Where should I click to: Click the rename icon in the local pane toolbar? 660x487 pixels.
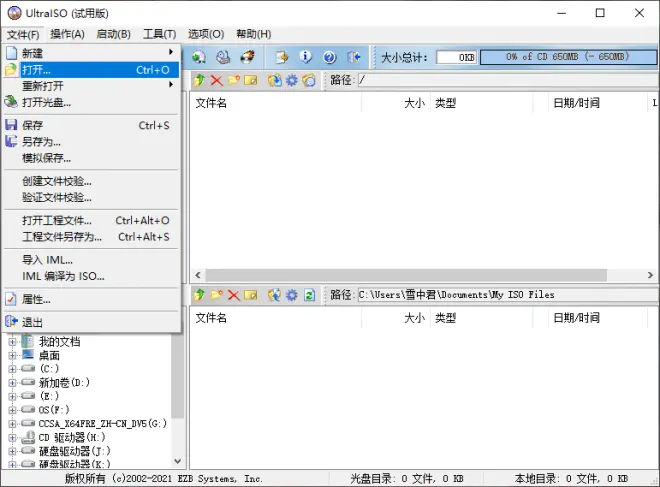(x=250, y=295)
